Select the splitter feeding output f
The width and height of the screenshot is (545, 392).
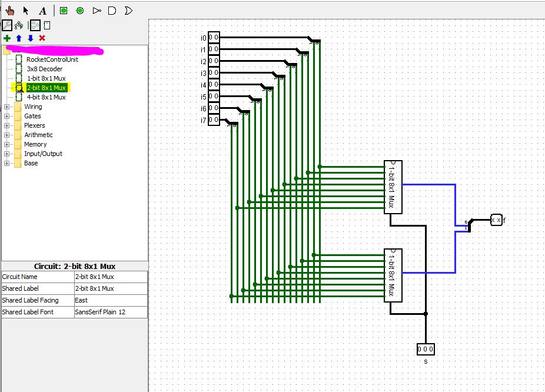pyautogui.click(x=469, y=225)
